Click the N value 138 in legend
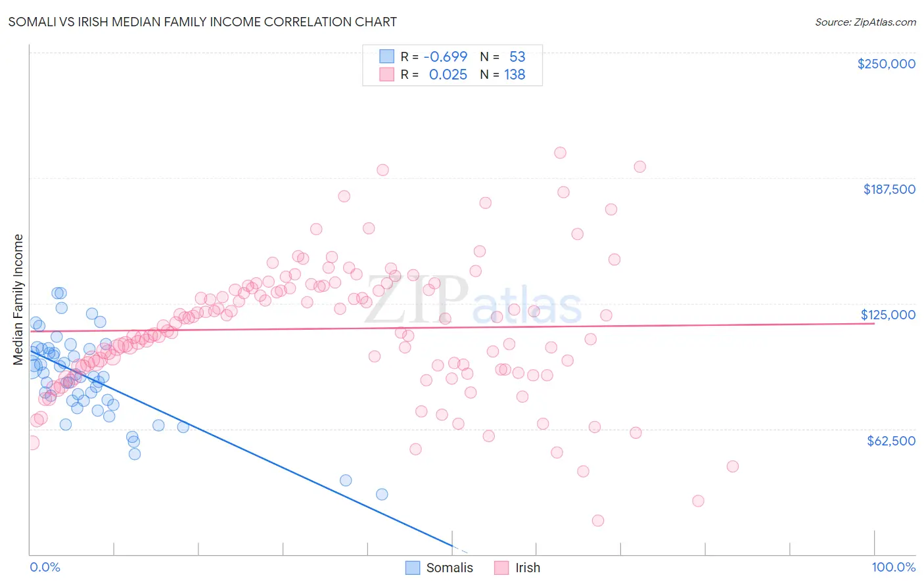Screen dimensions: 924x586 [x=515, y=74]
